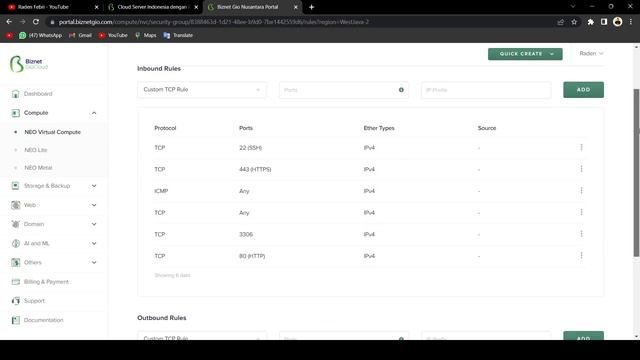Expand the Others menu chevron
This screenshot has width=640, height=360.
click(94, 262)
